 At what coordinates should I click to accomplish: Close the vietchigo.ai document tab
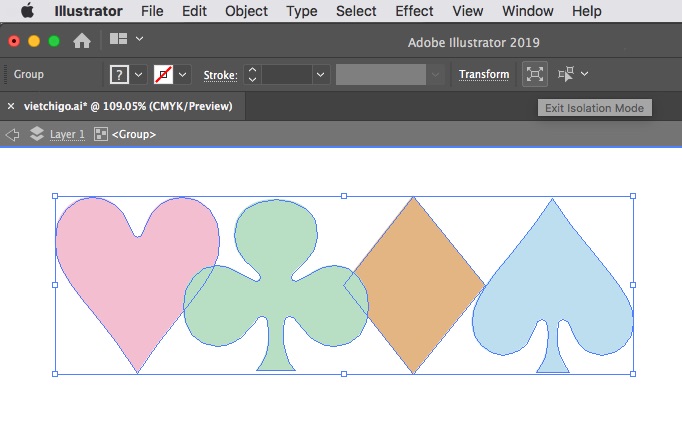(x=11, y=105)
